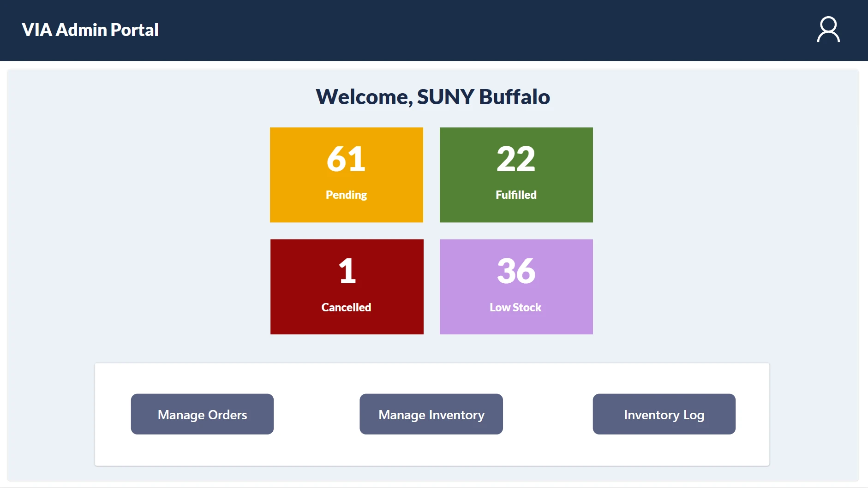
Task: Click the Manage Orders button
Action: 202,414
